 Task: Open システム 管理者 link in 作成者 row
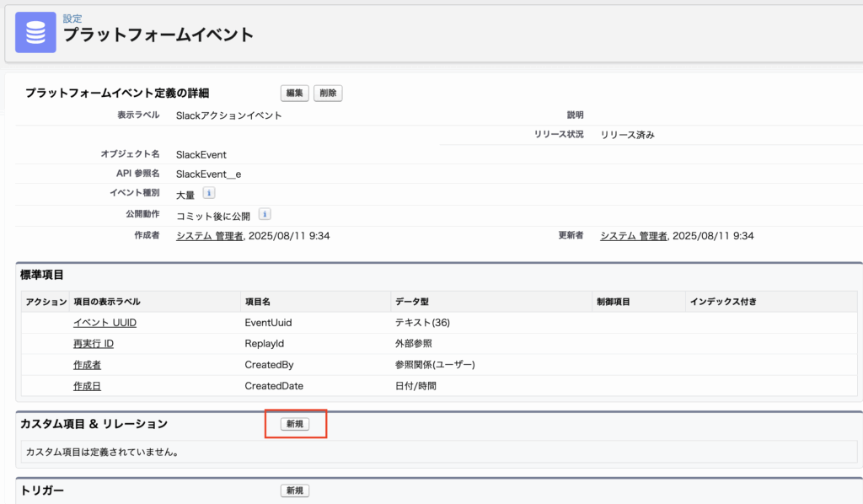pyautogui.click(x=209, y=236)
